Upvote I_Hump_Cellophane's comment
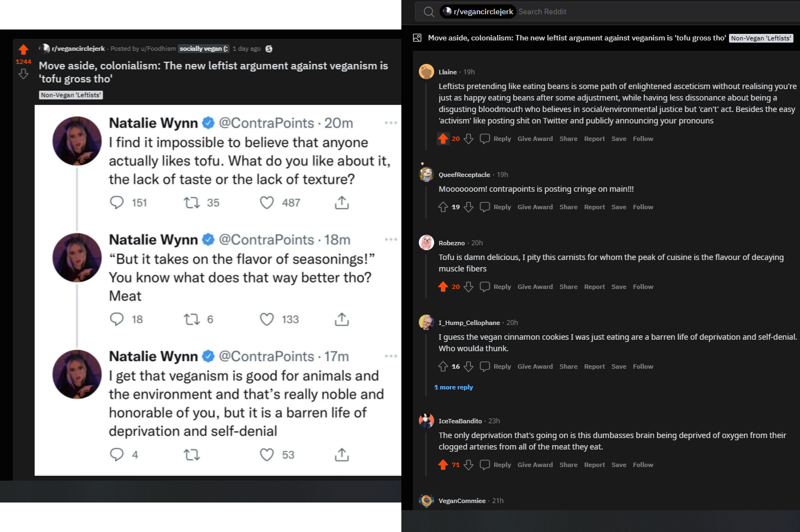This screenshot has width=800, height=532. point(443,367)
